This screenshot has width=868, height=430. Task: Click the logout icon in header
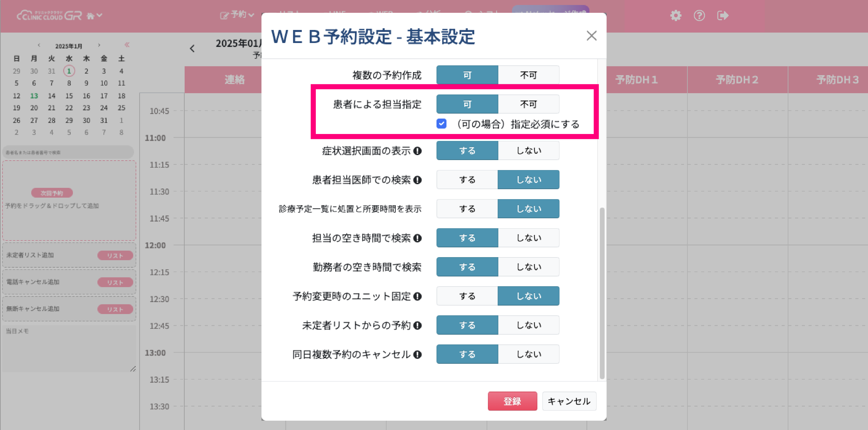coord(722,15)
